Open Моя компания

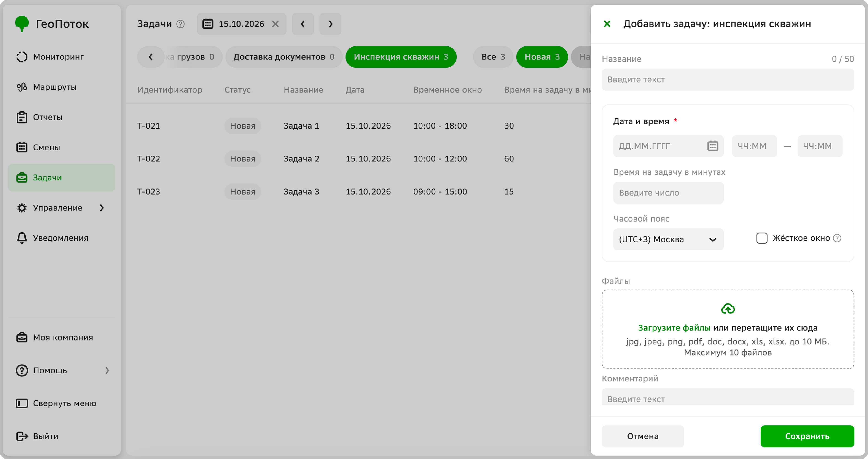[62, 337]
